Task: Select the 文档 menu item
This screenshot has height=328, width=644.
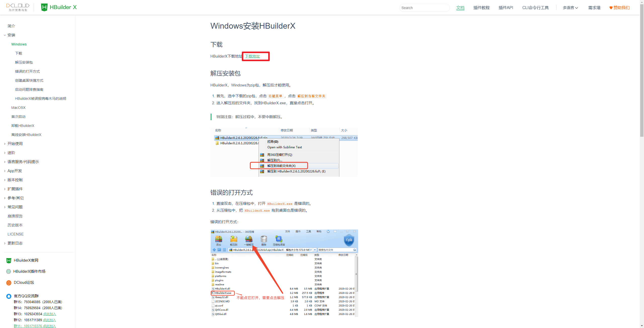Action: click(x=460, y=8)
